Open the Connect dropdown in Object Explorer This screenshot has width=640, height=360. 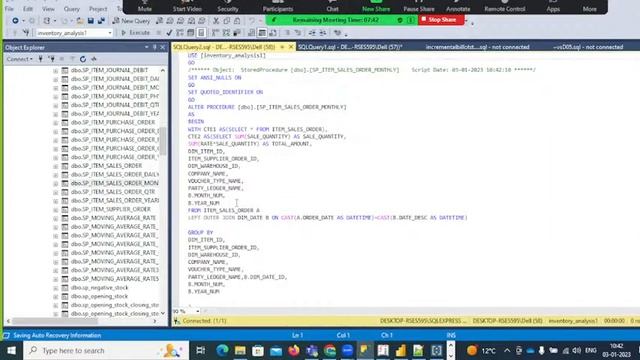coord(20,59)
